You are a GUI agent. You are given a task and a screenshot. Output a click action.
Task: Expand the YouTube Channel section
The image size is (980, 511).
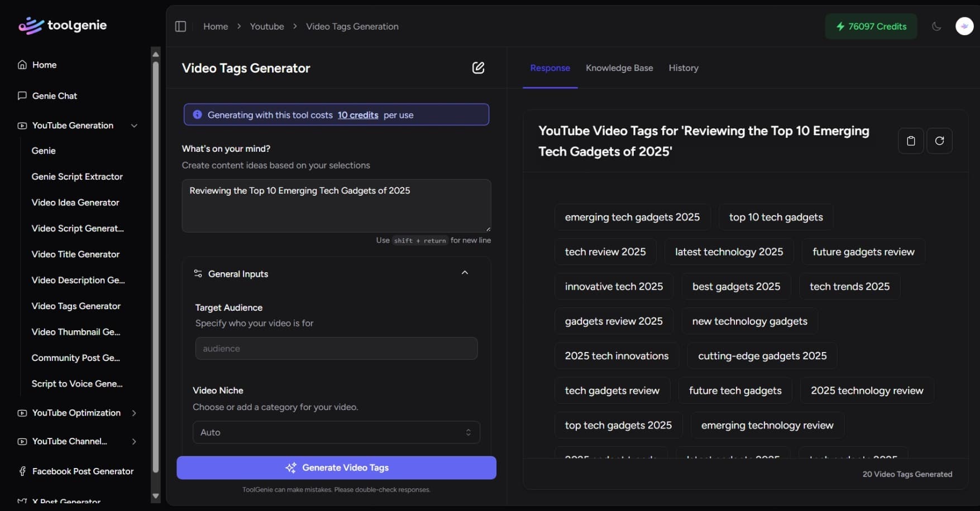point(134,441)
